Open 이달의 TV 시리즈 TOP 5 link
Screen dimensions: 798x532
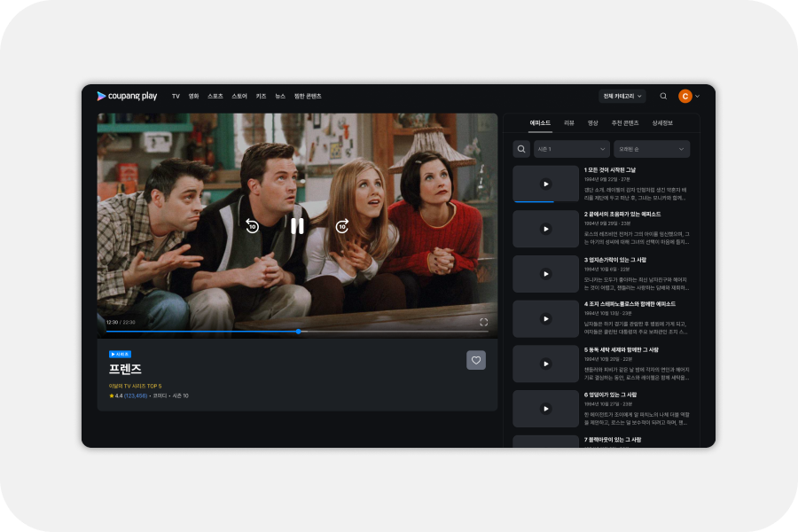pos(135,386)
